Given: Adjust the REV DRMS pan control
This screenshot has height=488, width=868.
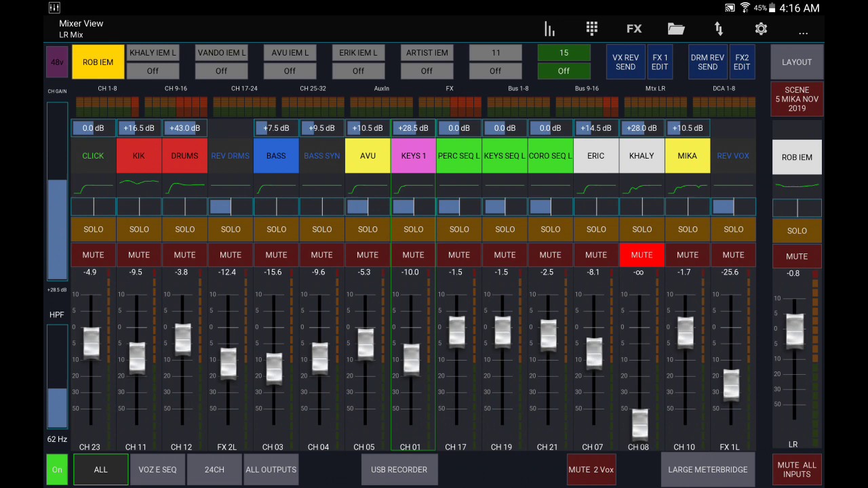Looking at the screenshot, I should (231, 207).
